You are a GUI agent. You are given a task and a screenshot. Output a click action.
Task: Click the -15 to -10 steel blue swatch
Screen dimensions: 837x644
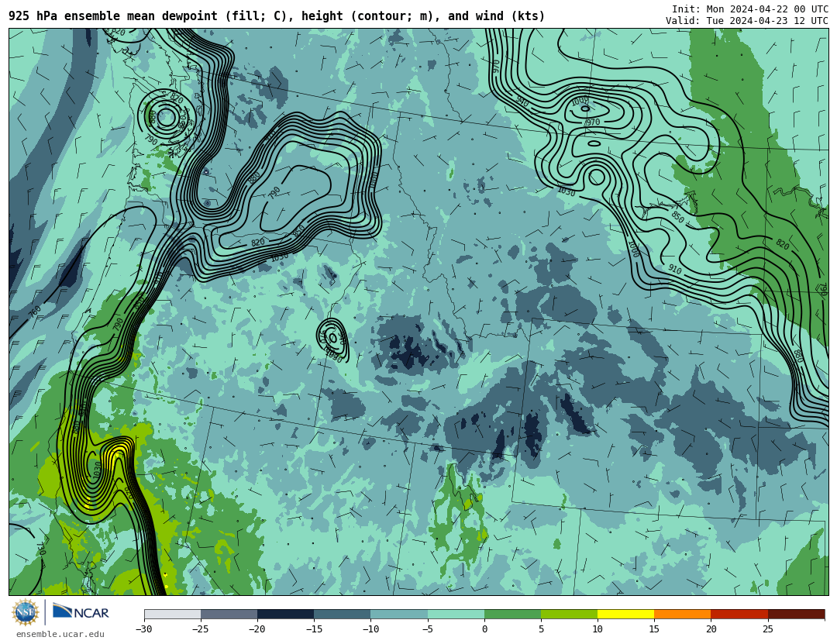(x=343, y=614)
